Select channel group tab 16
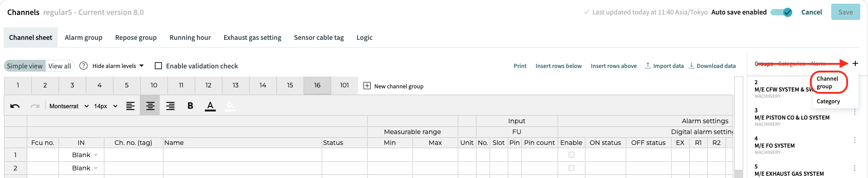The height and width of the screenshot is (178, 868). click(317, 85)
